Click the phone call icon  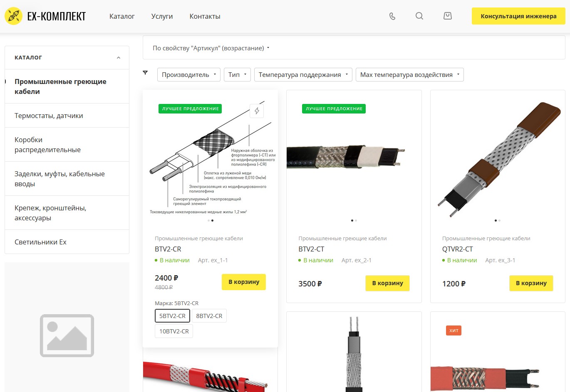(392, 16)
